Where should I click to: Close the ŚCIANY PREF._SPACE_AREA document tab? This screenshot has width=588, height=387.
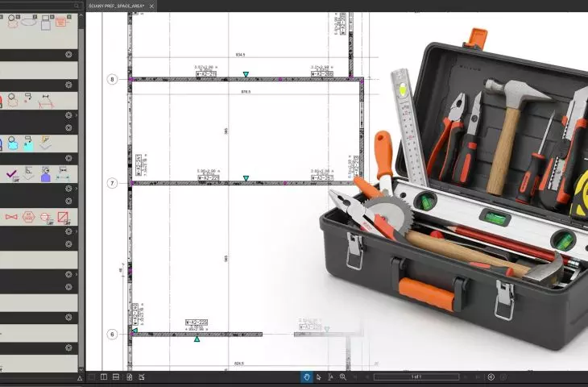click(x=151, y=6)
